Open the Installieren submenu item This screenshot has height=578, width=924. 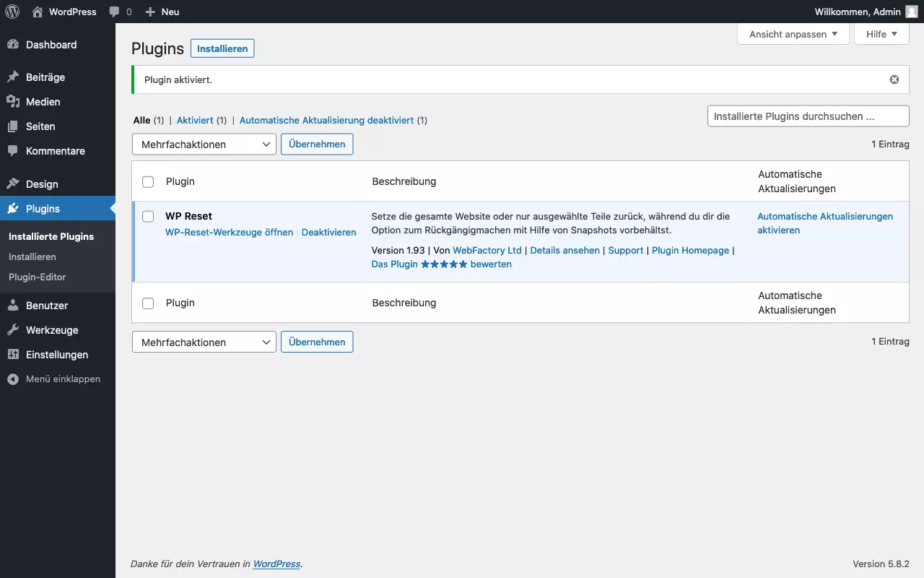tap(32, 256)
